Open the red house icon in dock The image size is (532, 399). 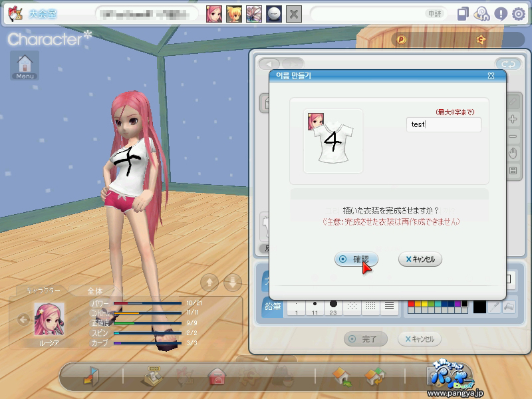[217, 376]
